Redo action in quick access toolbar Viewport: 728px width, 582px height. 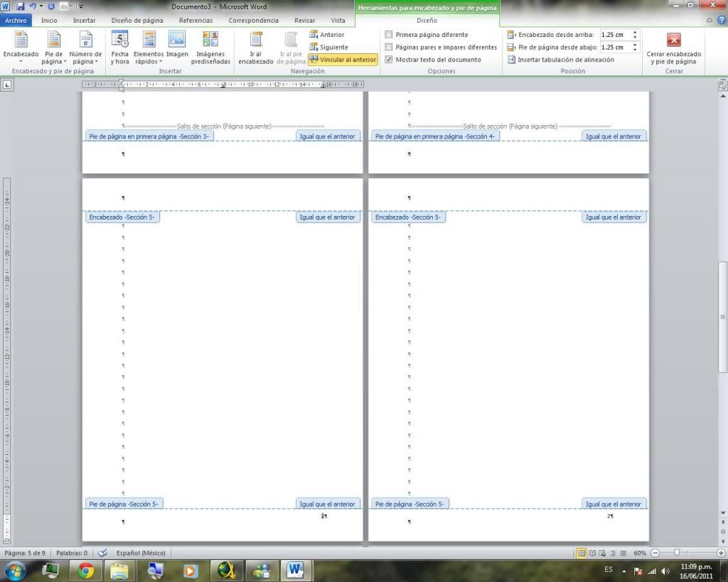(51, 6)
